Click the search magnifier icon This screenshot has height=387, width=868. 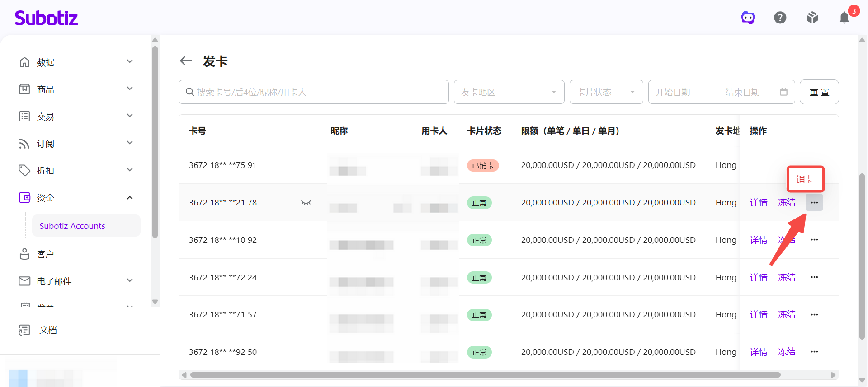pos(190,92)
